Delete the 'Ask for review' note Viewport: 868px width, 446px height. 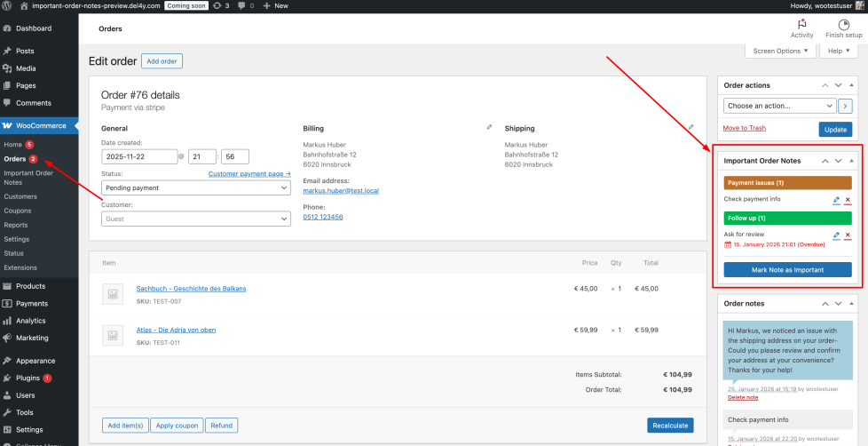(848, 235)
